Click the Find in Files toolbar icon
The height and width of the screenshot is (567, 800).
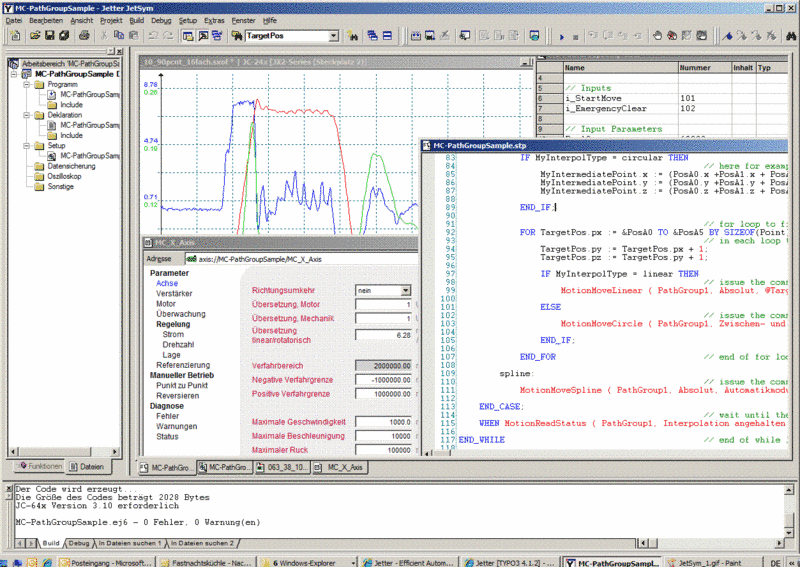353,36
